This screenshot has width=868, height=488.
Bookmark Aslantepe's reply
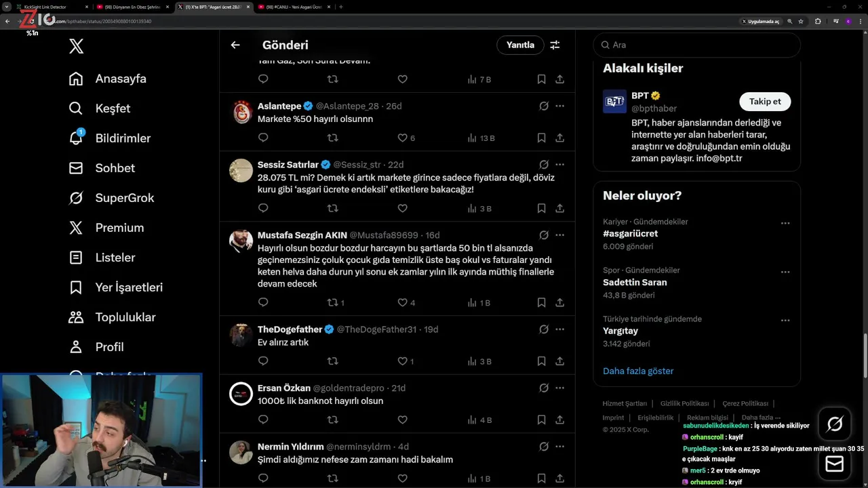[541, 138]
